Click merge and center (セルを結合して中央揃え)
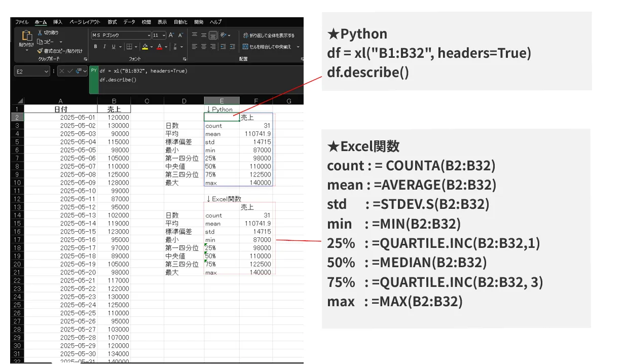Viewport: 626px width, 364px height. (x=267, y=47)
